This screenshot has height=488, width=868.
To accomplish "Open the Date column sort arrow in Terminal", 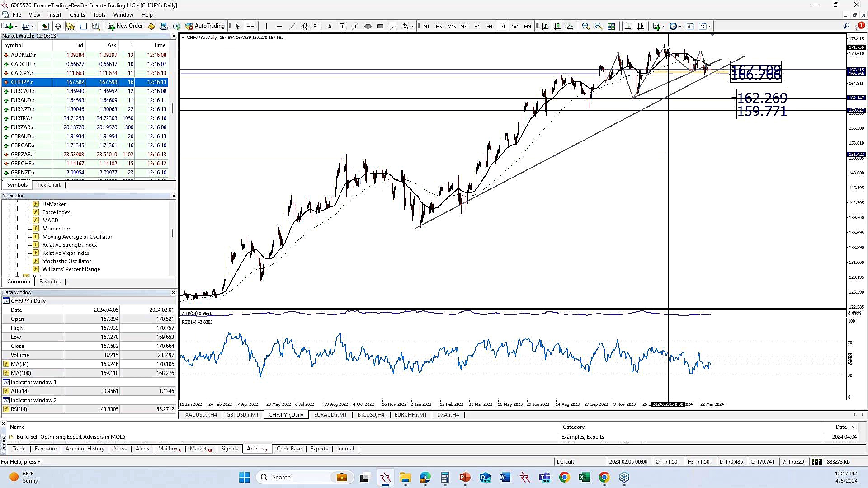I will [x=854, y=427].
